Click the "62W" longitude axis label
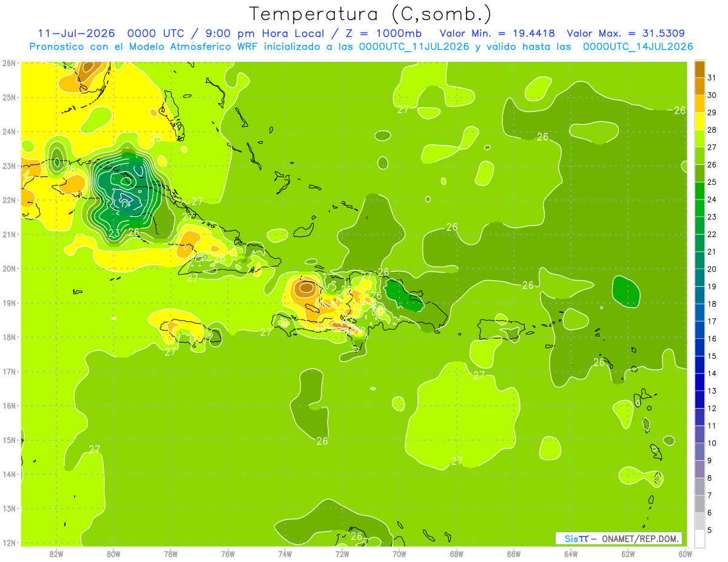 [x=628, y=554]
